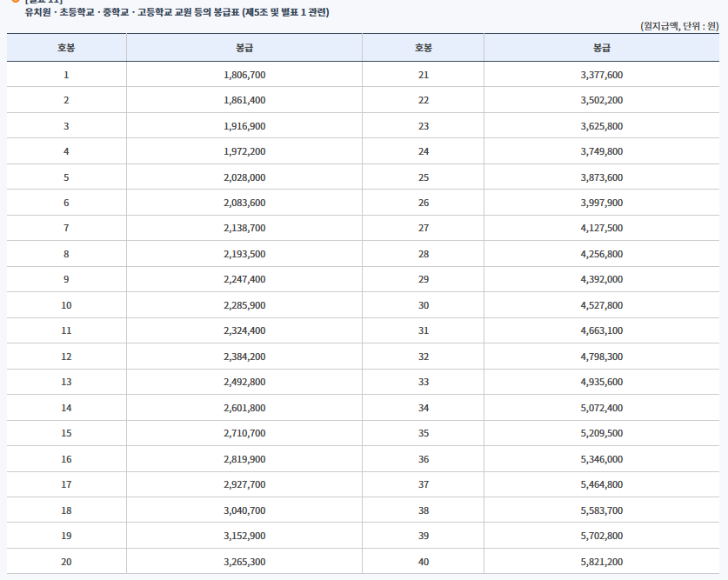Screen dimensions: 728x580
Task: Select the amount 5,583,700
Action: point(601,510)
